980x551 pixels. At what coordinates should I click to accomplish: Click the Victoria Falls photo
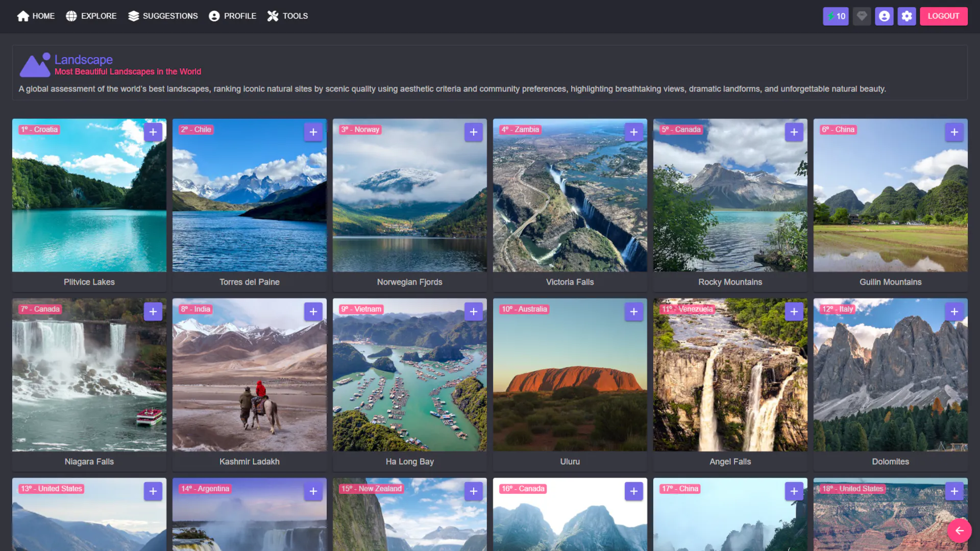coord(570,195)
